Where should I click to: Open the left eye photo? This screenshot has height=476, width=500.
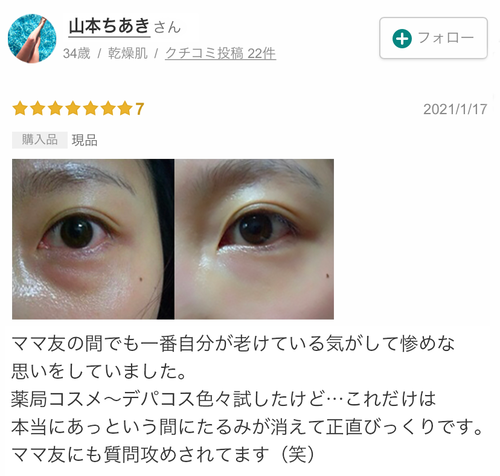click(93, 239)
